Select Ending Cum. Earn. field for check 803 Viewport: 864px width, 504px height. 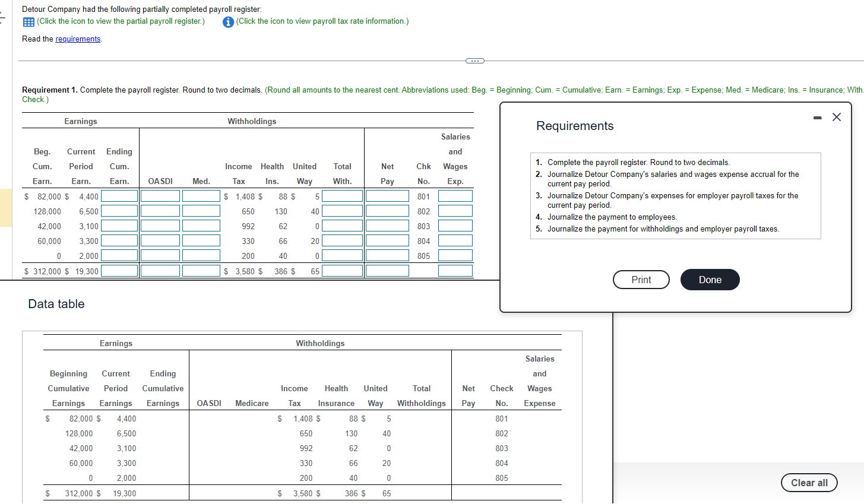tap(119, 226)
